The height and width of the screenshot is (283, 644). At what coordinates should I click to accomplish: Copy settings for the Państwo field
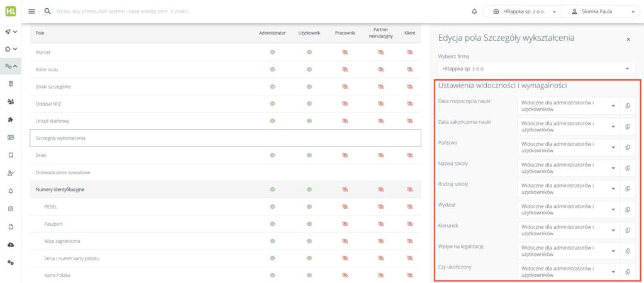pyautogui.click(x=628, y=147)
